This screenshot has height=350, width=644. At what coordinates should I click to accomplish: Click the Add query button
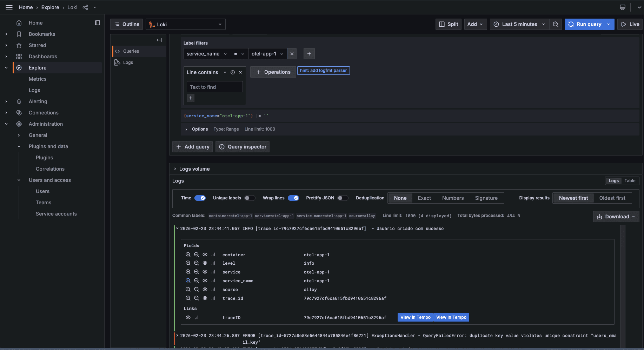(192, 146)
